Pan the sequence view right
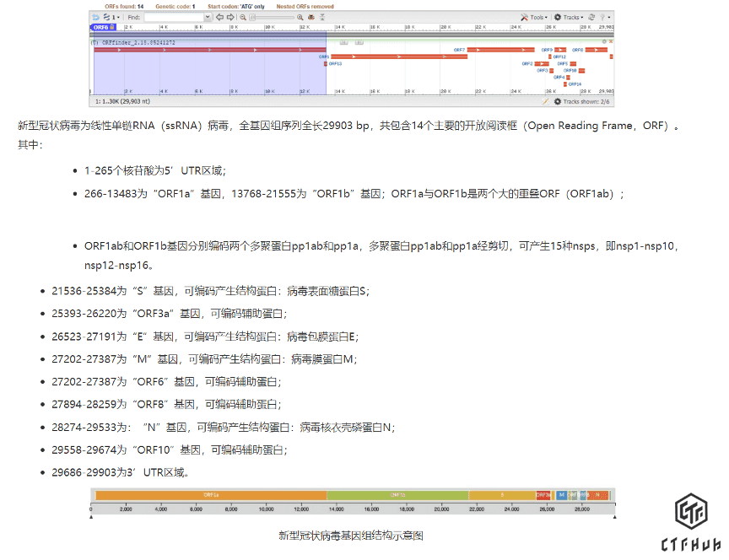The image size is (729, 560). click(230, 17)
